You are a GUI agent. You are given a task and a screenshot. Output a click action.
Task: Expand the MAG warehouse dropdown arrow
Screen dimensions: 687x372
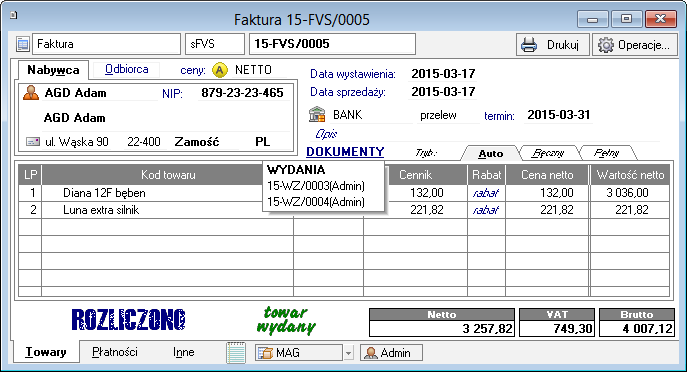click(x=348, y=353)
